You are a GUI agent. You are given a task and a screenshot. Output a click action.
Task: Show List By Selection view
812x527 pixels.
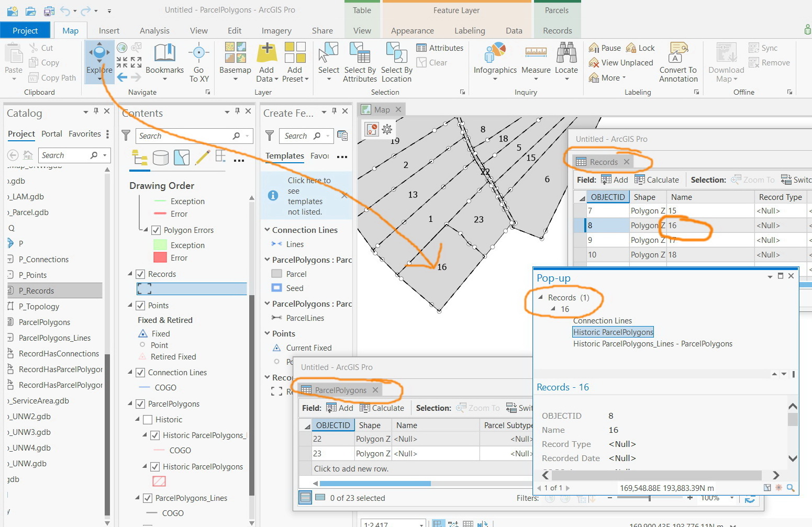coord(182,157)
